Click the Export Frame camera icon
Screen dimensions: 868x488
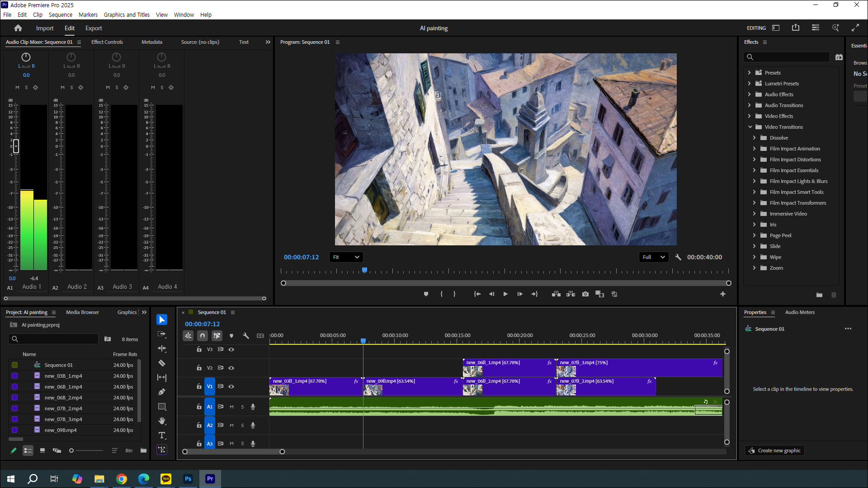pos(585,294)
